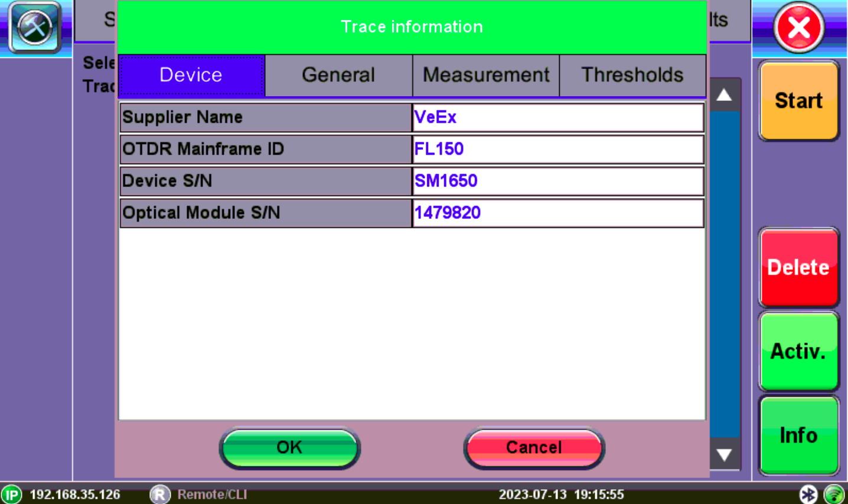Click the Wi-Fi signal status icon

(x=834, y=494)
